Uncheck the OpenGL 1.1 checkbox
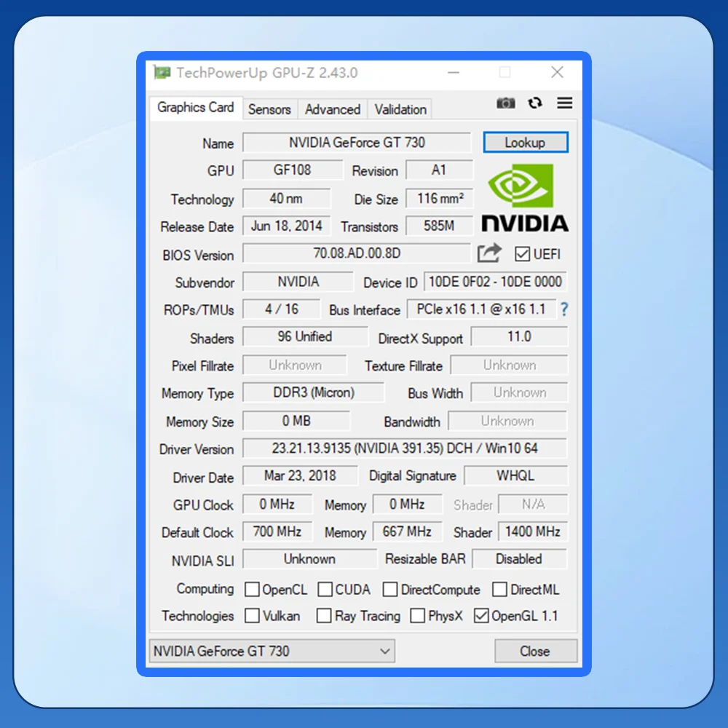This screenshot has width=728, height=728. coord(481,616)
